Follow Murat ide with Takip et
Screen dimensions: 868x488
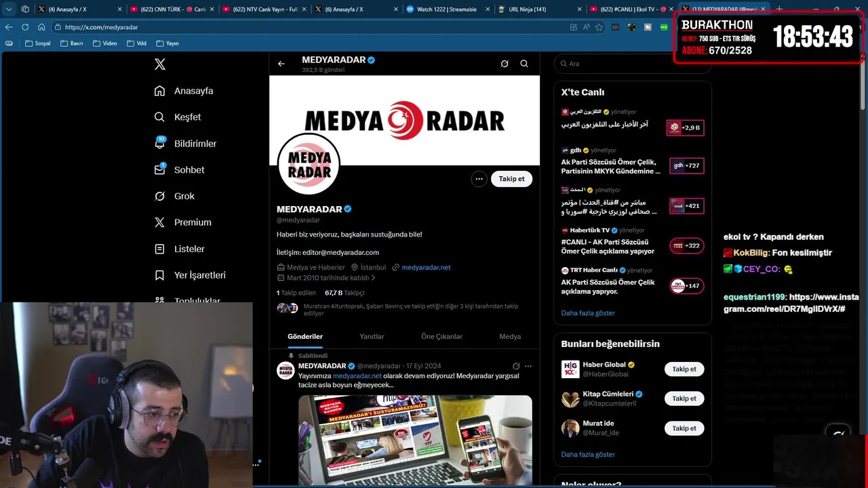coord(684,428)
